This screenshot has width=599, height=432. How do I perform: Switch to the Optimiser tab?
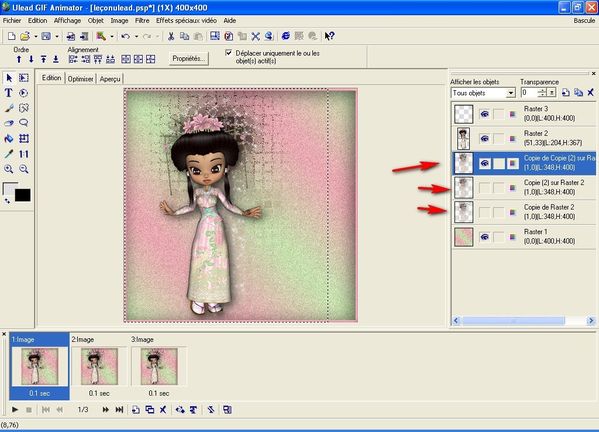(x=81, y=79)
